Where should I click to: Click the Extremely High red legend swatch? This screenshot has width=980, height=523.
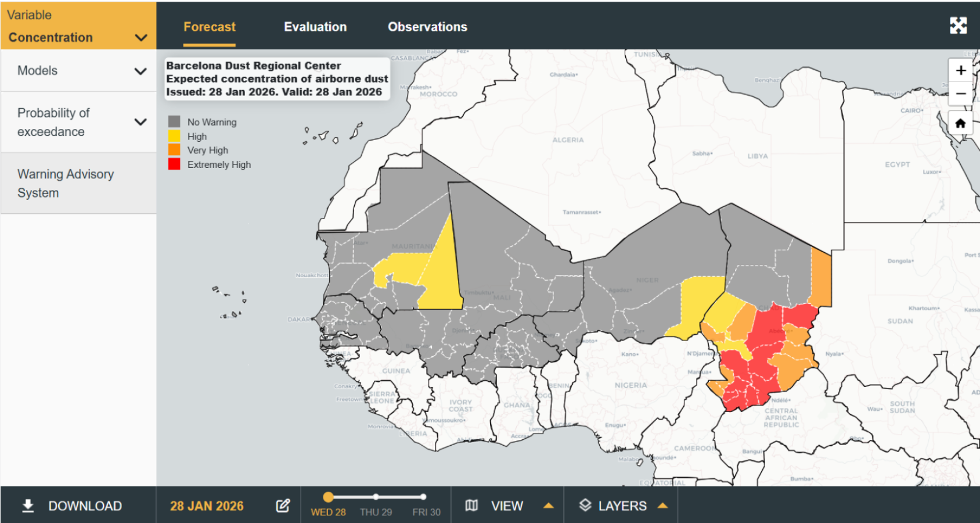(173, 164)
